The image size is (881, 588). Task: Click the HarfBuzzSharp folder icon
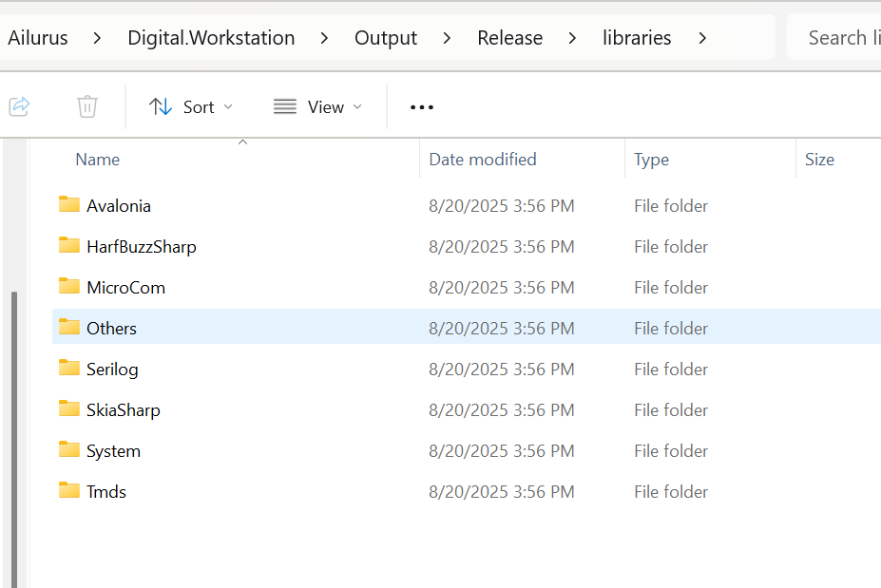point(69,246)
